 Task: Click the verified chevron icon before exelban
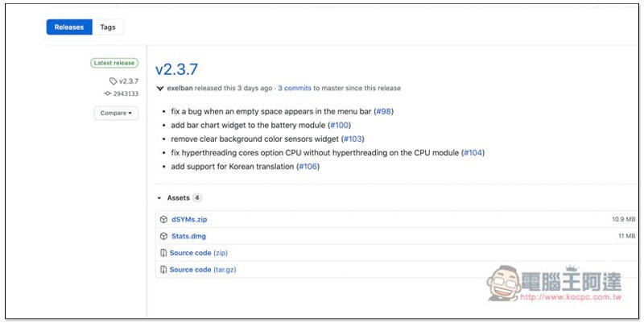point(160,89)
